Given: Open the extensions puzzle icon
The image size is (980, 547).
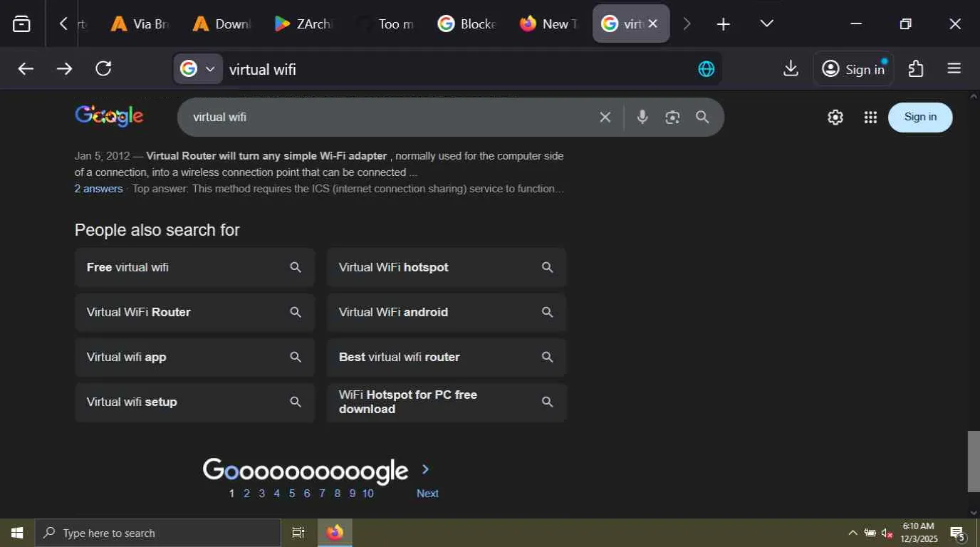Looking at the screenshot, I should pyautogui.click(x=916, y=68).
